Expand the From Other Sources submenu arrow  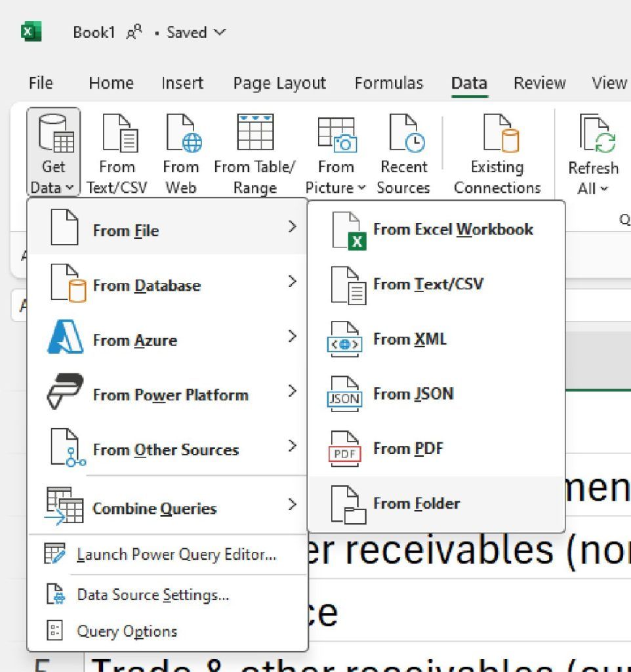point(292,446)
